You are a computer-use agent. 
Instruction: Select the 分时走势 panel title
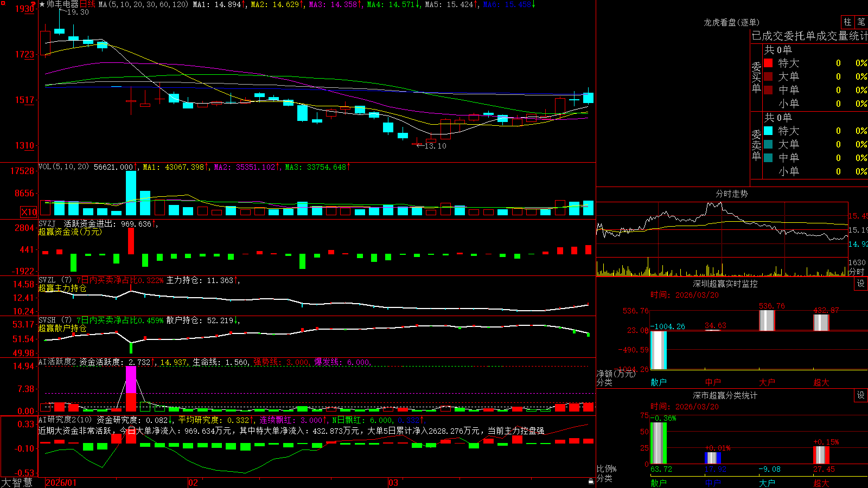731,194
